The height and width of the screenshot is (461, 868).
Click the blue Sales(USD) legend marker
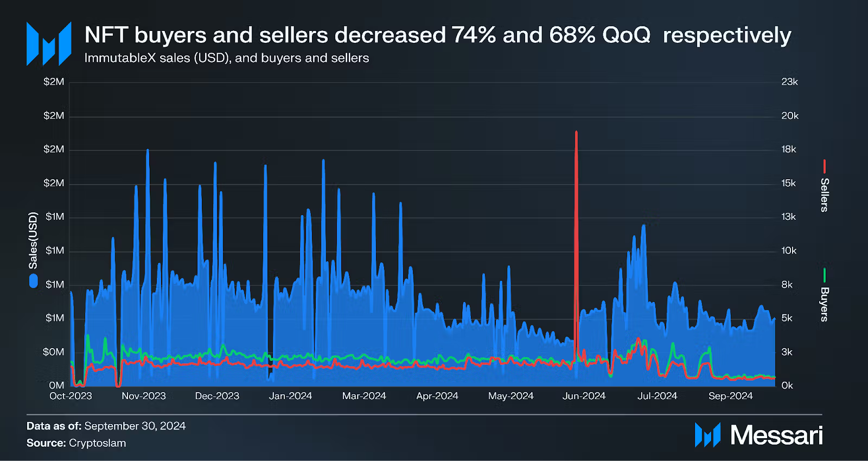click(33, 281)
